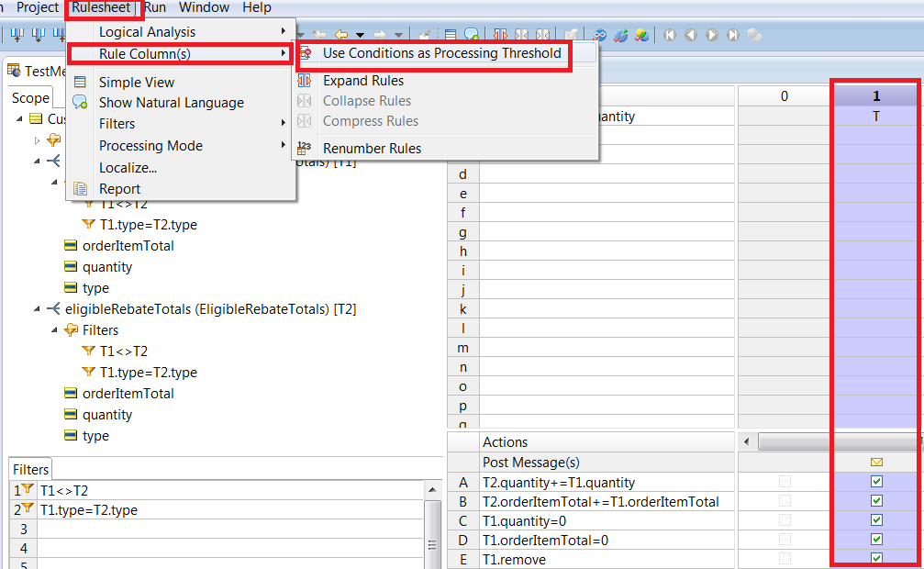Expand the submenu arrow of Logical Analysis
The width and height of the screenshot is (924, 569).
pyautogui.click(x=284, y=31)
